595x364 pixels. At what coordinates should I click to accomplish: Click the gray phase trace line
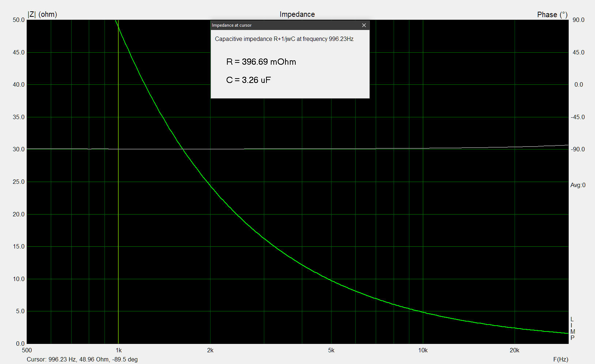(292, 149)
